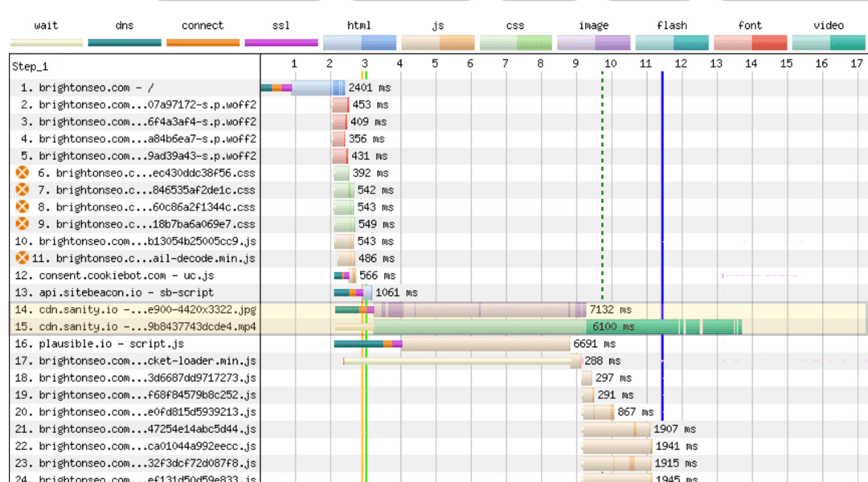Select request 23 32f3dcf72d087f8.js

135,464
